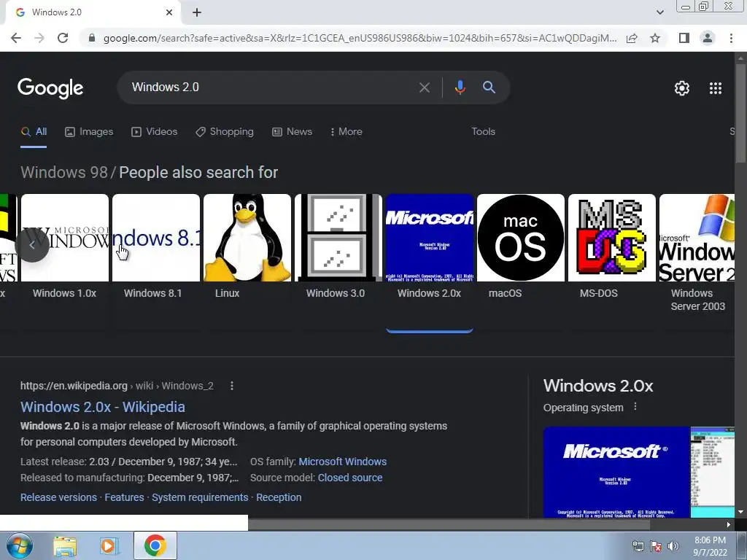
Task: Open a new tab with plus button
Action: coord(197,12)
